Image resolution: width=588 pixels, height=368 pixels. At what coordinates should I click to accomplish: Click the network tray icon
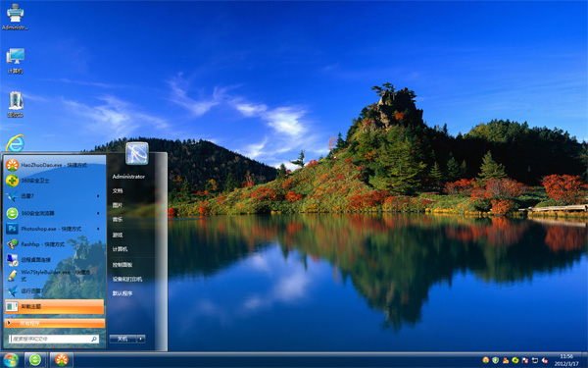[x=535, y=360]
